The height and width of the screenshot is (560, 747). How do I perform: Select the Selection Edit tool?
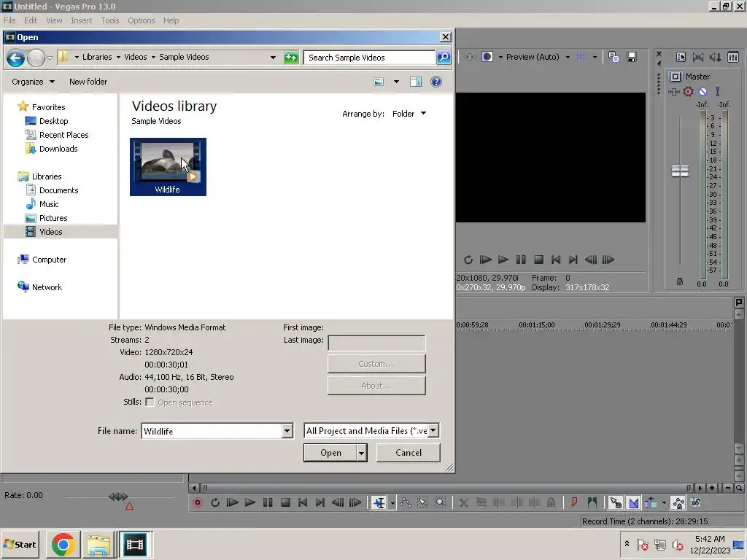click(422, 502)
